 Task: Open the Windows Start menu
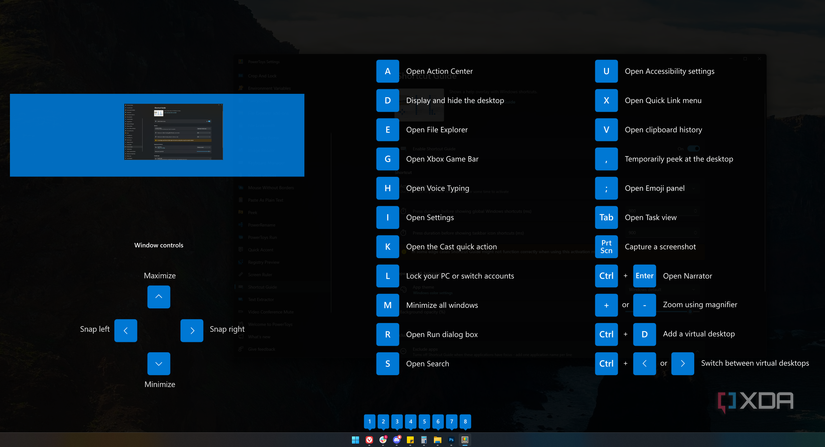[355, 440]
